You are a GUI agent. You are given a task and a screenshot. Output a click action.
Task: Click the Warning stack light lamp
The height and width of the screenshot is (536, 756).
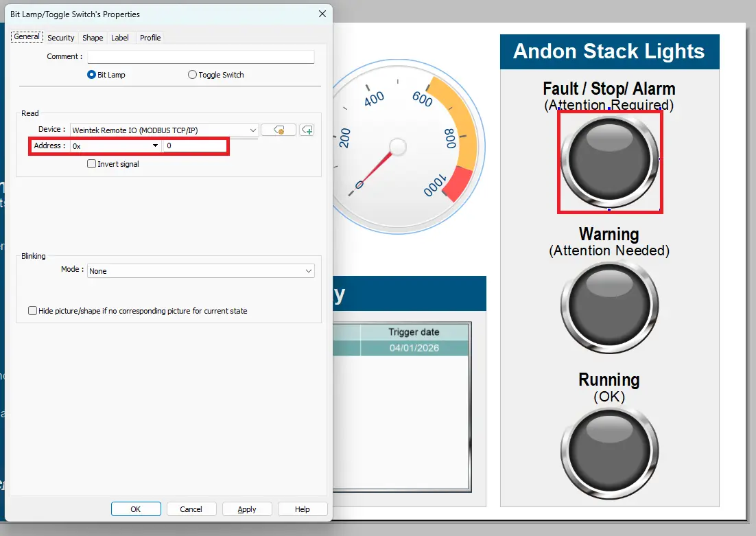click(609, 307)
